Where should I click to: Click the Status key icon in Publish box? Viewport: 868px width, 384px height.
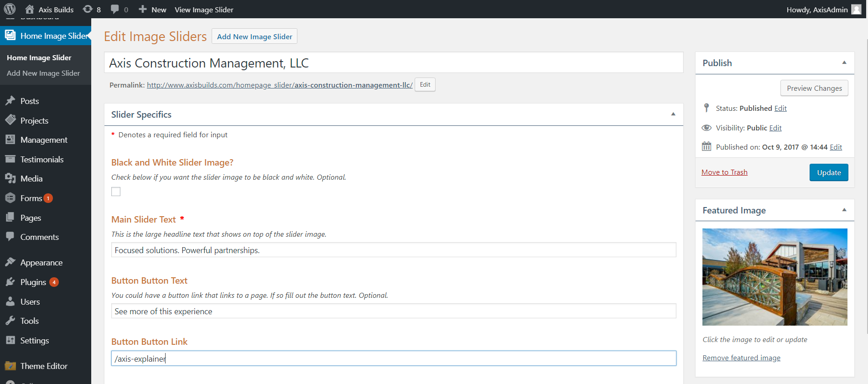click(707, 108)
